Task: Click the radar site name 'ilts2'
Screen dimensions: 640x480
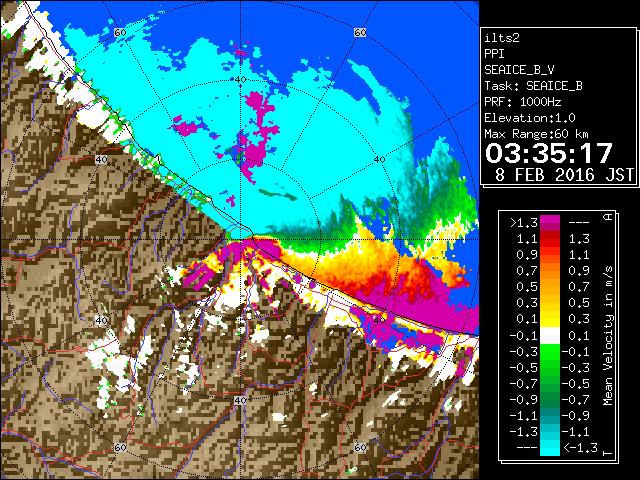Action: (x=502, y=38)
